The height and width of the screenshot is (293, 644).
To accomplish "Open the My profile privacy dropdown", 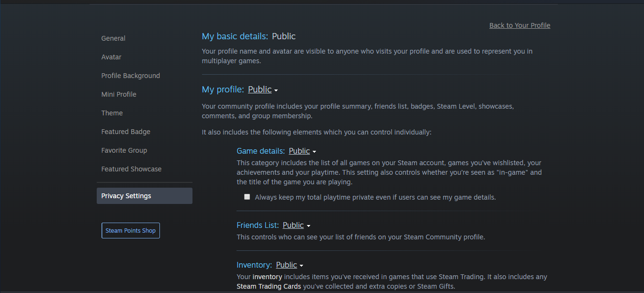I will coord(262,90).
